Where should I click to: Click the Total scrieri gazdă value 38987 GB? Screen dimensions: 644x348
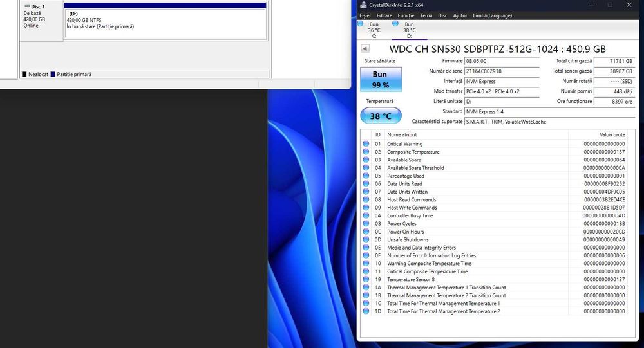click(x=614, y=71)
